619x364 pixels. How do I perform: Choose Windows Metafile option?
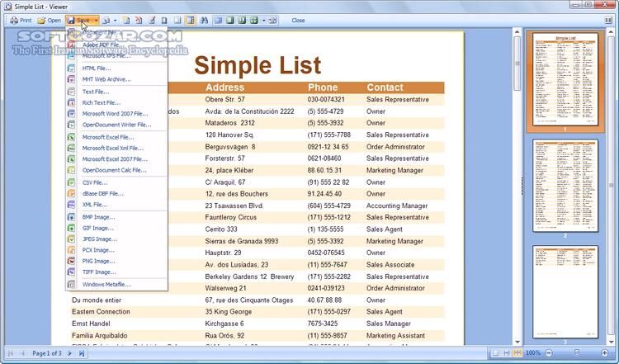[x=106, y=284]
